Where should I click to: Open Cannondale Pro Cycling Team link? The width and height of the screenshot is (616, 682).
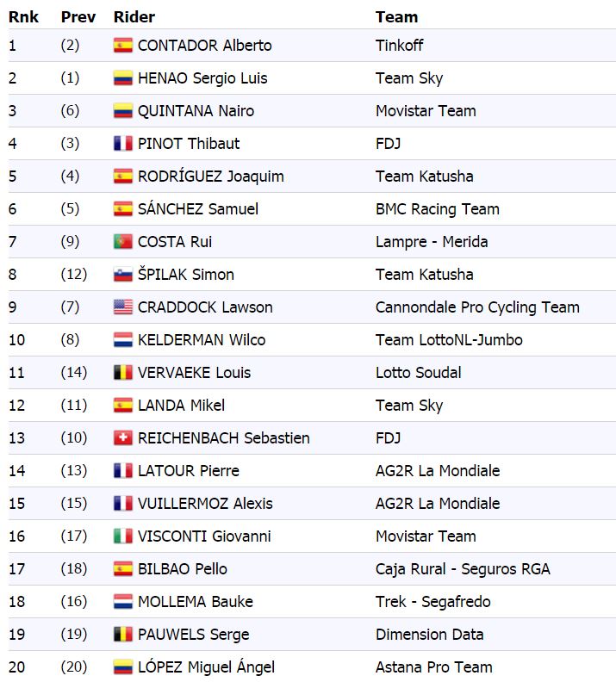click(x=477, y=307)
